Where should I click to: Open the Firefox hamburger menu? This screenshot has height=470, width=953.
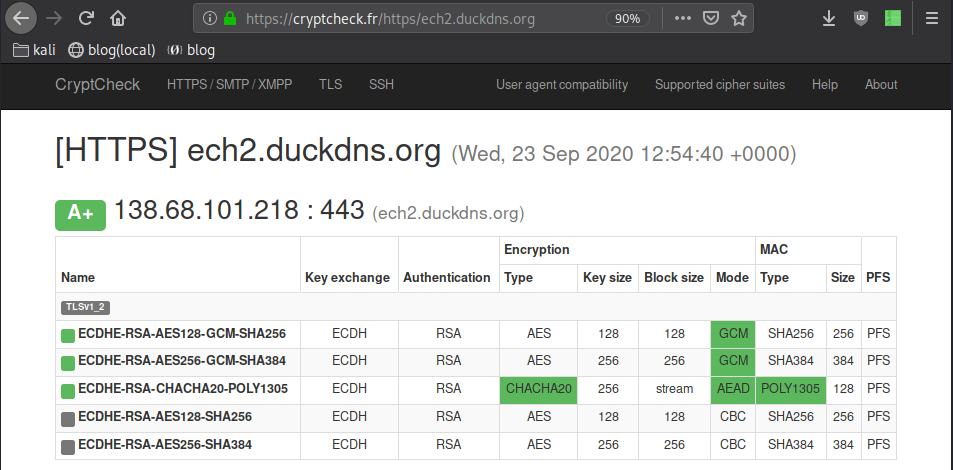[x=932, y=19]
